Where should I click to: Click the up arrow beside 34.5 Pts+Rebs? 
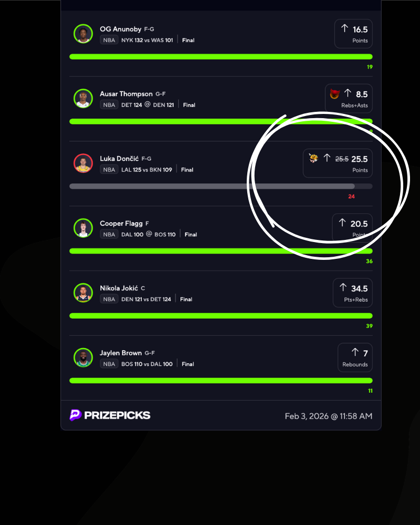click(x=343, y=287)
